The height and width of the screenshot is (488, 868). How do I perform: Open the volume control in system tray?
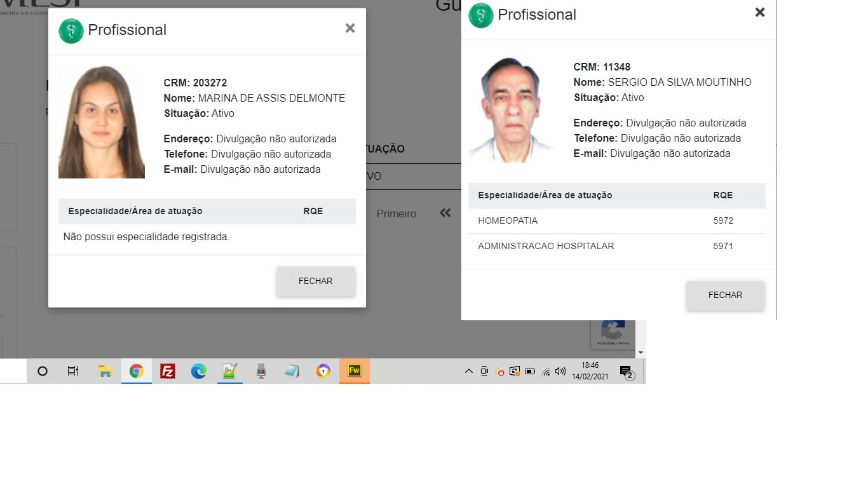pos(560,372)
